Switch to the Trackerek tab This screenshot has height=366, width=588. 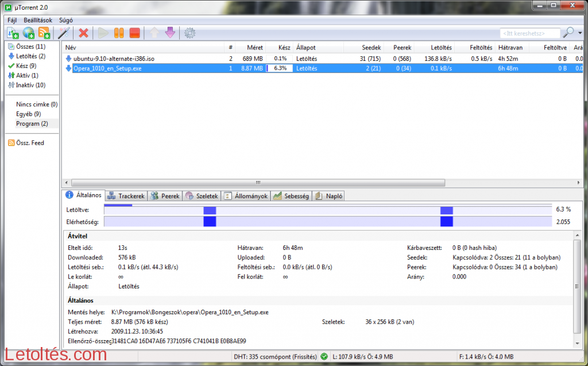[126, 196]
